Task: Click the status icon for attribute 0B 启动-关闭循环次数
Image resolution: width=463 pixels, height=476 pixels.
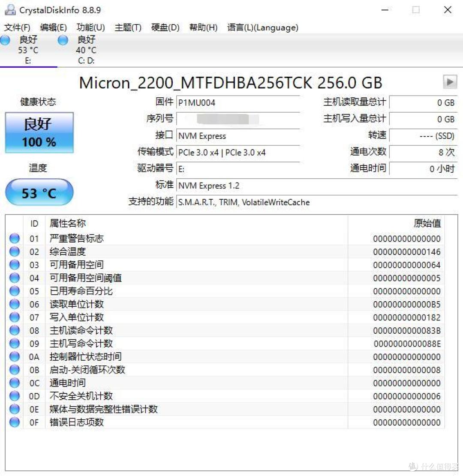Action: tap(15, 369)
